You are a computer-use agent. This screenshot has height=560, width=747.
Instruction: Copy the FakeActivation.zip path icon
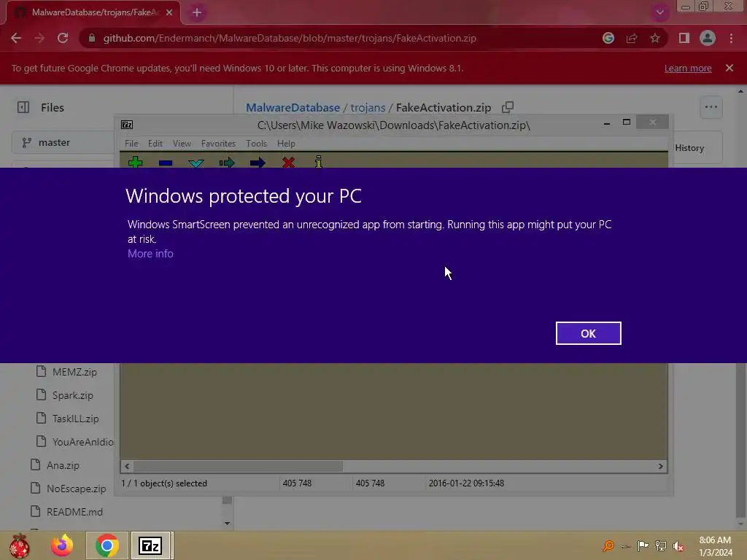coord(508,107)
